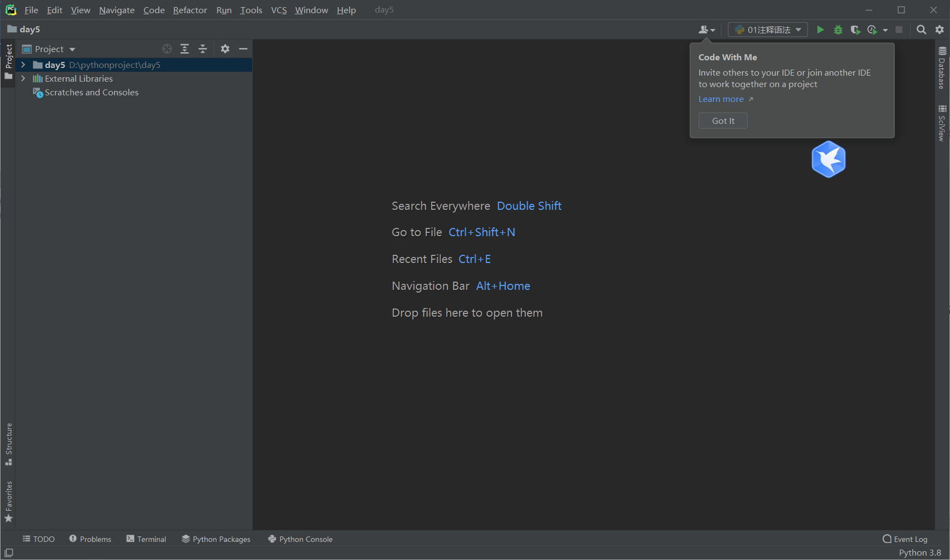This screenshot has height=560, width=950.
Task: Click Ctrl+Shift+N shortcut text
Action: [482, 232]
